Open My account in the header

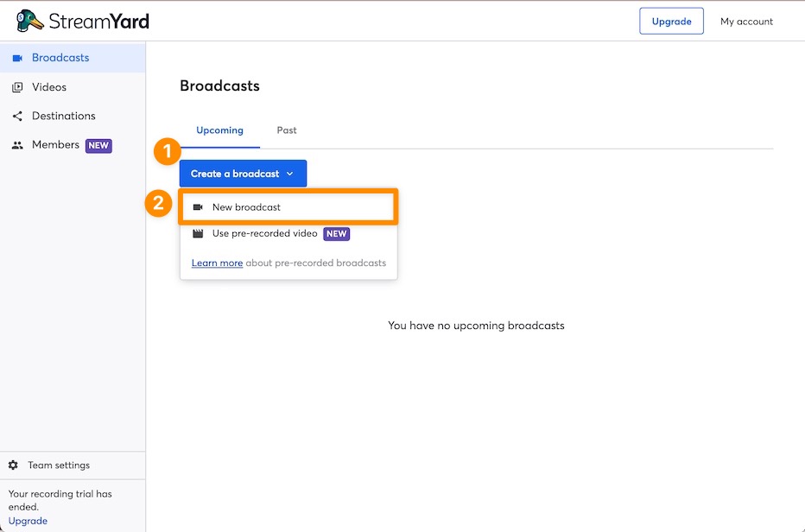(x=746, y=22)
